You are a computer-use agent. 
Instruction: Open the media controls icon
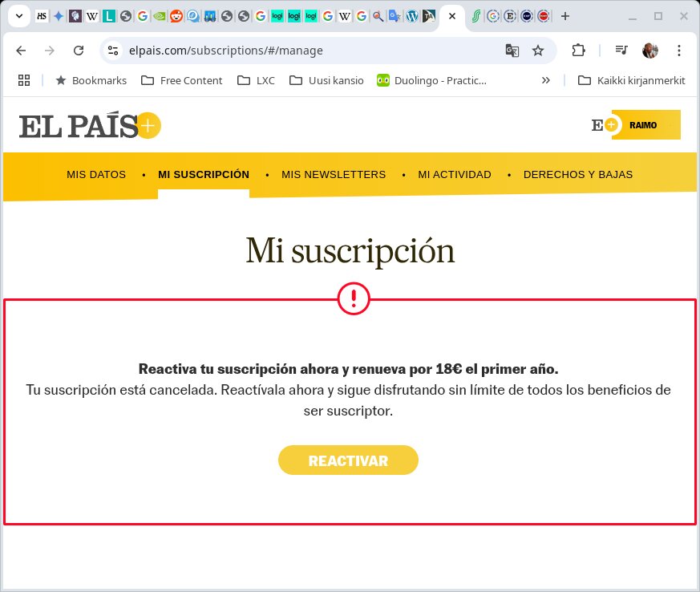[621, 51]
